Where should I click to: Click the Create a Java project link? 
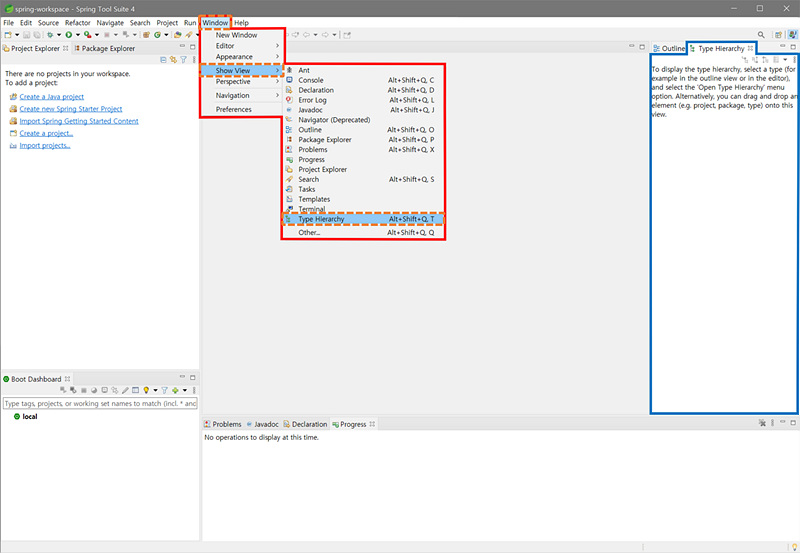[52, 97]
